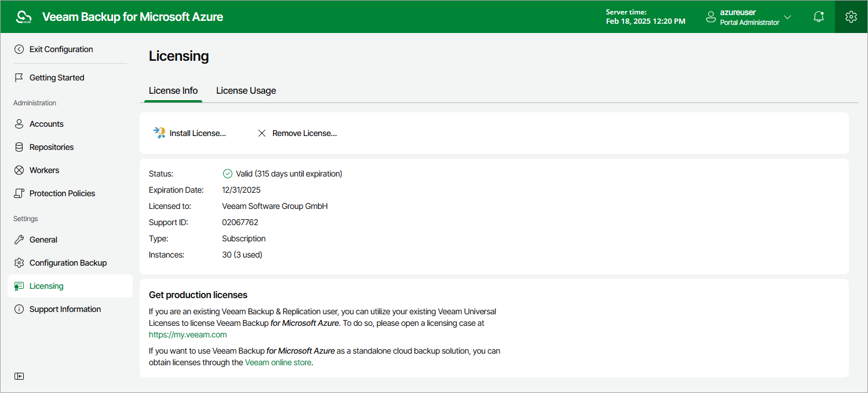
Task: Click the Protection Policies scroll icon
Action: [x=19, y=193]
